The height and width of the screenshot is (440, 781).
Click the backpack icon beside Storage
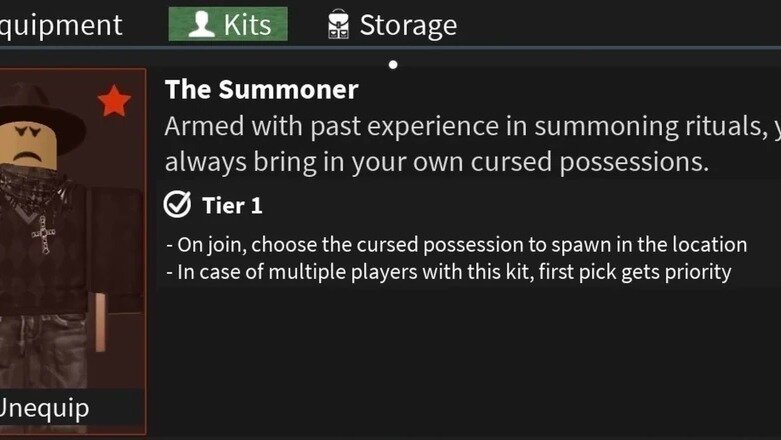click(338, 26)
